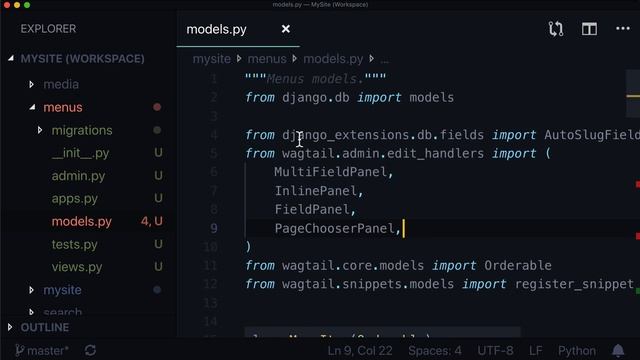Click the git status dot beside migrations
This screenshot has width=640, height=360.
tap(157, 130)
